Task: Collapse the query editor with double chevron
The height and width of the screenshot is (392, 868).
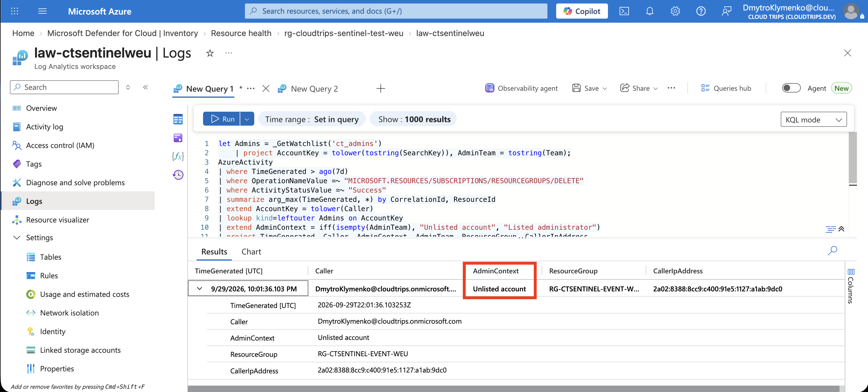Action: (x=841, y=229)
